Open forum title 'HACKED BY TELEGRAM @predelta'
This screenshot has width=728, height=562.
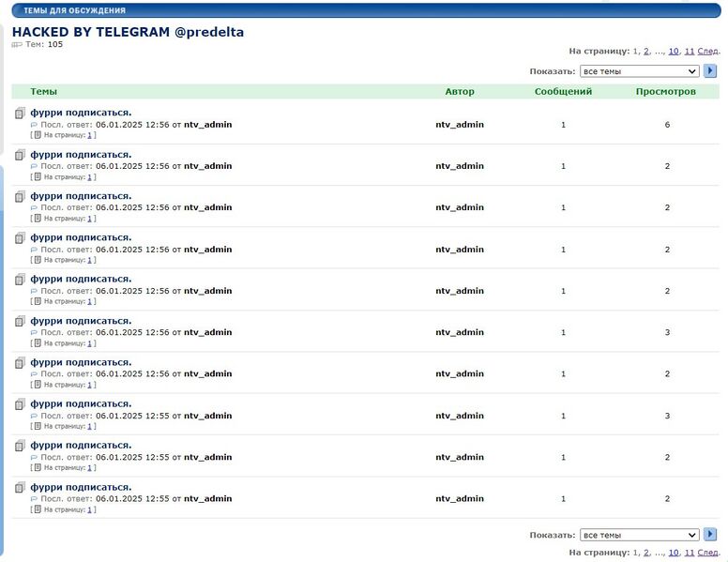click(128, 32)
